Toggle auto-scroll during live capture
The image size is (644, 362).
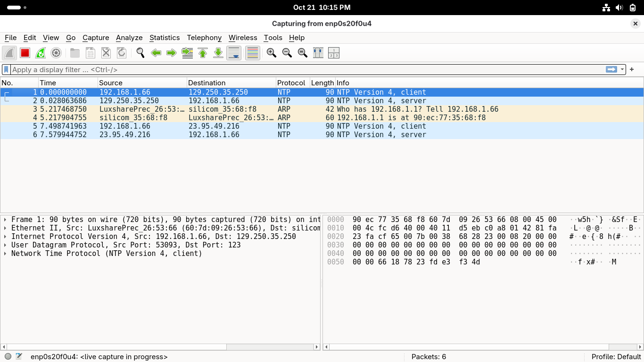point(234,53)
